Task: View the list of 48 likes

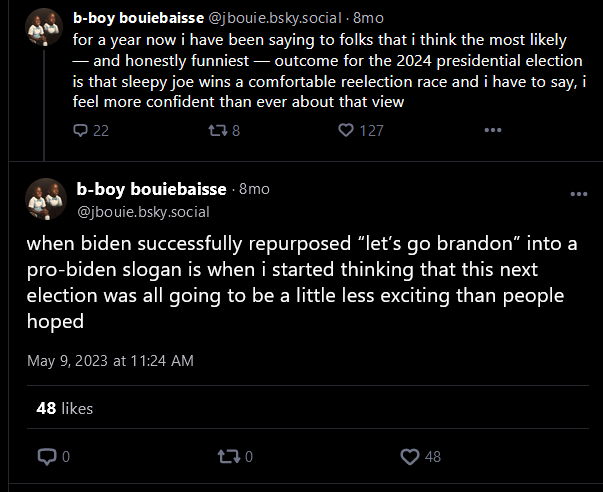Action: [65, 408]
